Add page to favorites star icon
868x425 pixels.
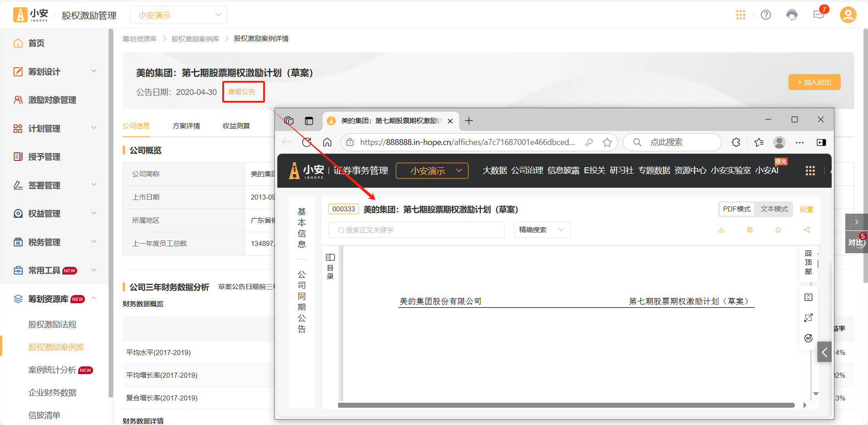(x=607, y=142)
